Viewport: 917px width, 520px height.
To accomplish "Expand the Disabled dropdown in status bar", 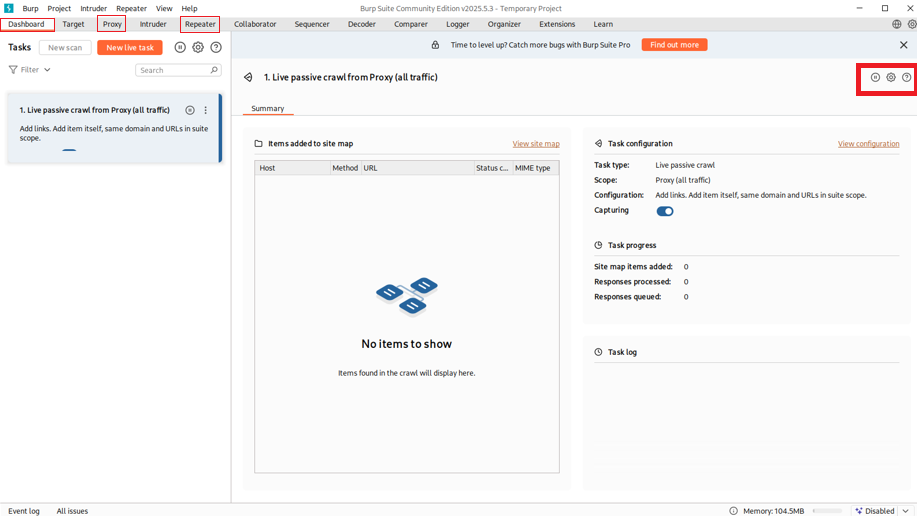I will [906, 511].
